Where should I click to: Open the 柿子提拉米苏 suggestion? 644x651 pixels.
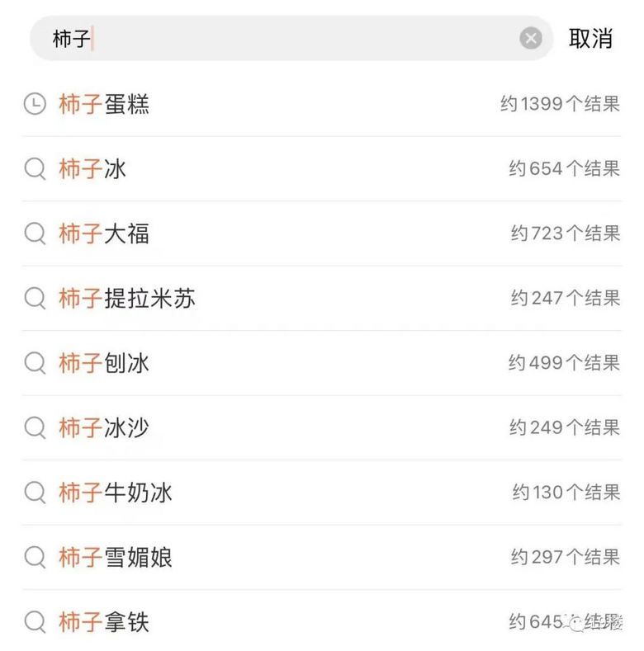pos(322,298)
